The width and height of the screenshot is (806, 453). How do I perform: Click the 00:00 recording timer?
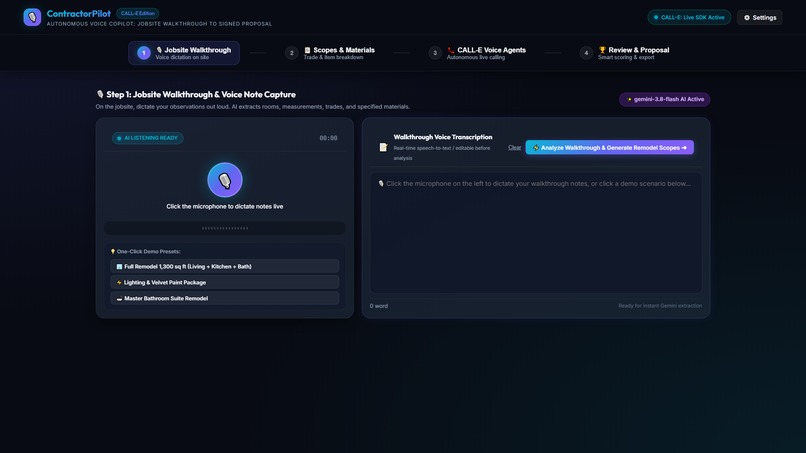(x=328, y=138)
